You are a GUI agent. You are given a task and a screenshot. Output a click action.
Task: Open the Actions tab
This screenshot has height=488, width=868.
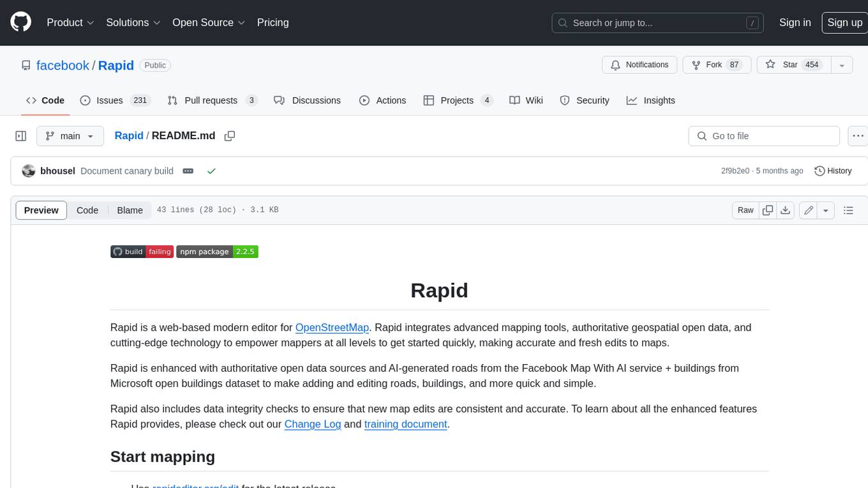click(382, 100)
